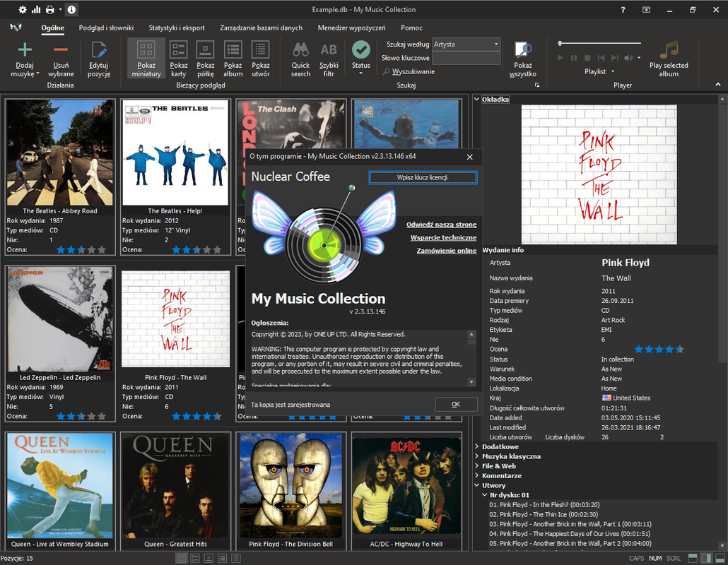Follow Odwiedź naszą stronę link
Screen dimensions: 728x565
442,225
